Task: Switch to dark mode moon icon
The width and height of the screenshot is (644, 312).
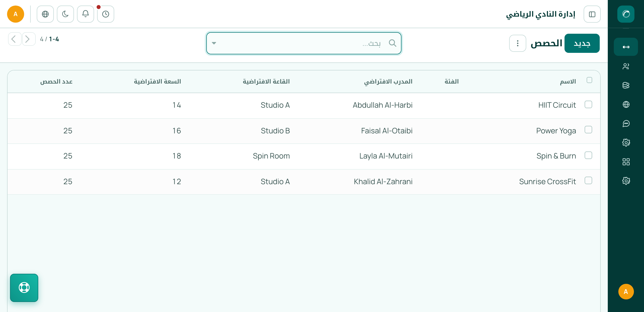Action: (x=65, y=14)
